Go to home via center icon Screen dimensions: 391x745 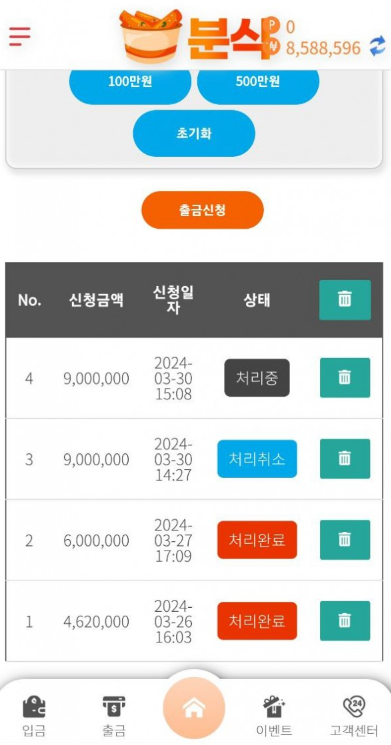193,708
